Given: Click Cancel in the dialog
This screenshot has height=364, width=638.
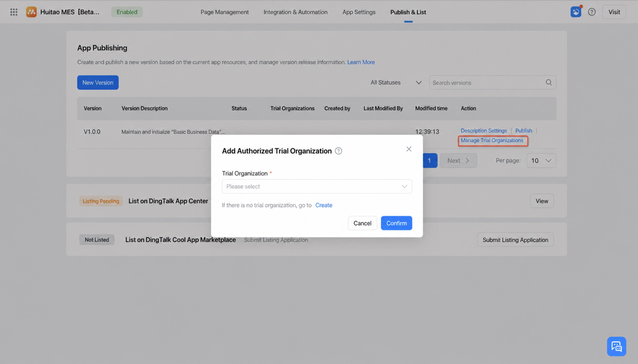Looking at the screenshot, I should 362,223.
